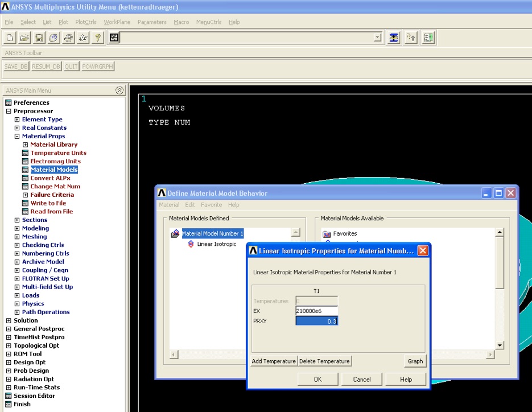Click the Session Editor icon
The width and height of the screenshot is (532, 412).
pyautogui.click(x=9, y=395)
